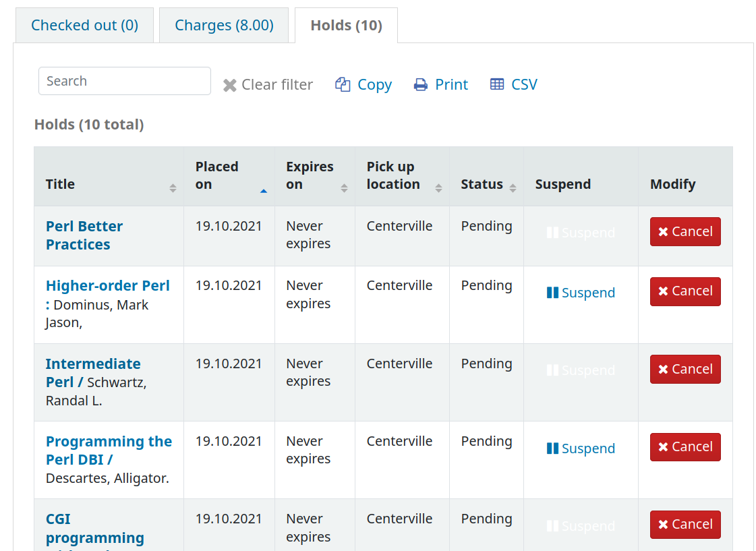
Task: Cancel the Perl Better Practices hold
Action: [685, 232]
